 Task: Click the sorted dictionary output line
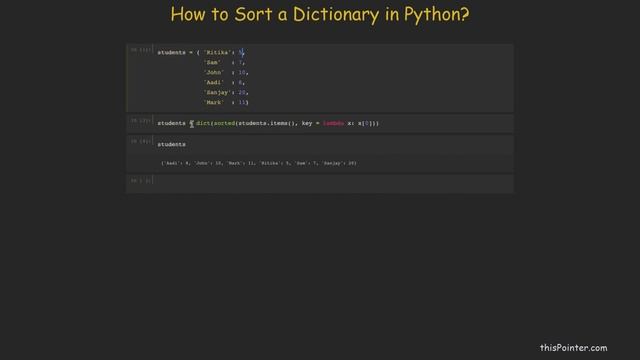pyautogui.click(x=259, y=163)
